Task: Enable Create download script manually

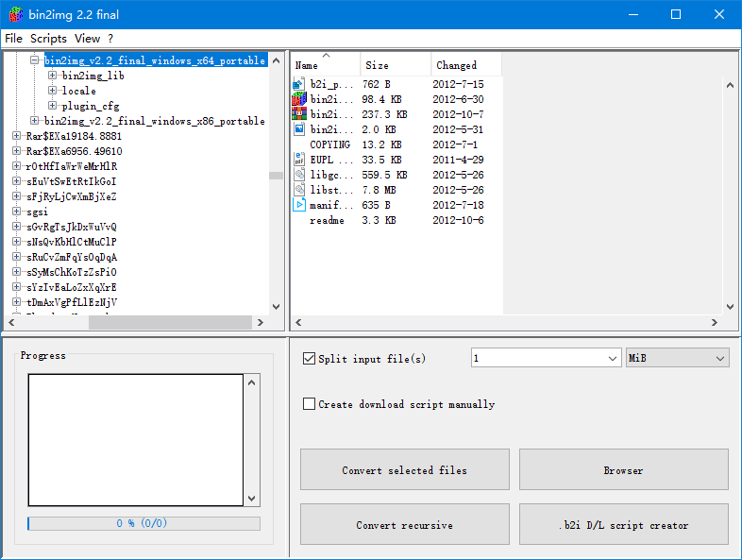Action: [309, 404]
